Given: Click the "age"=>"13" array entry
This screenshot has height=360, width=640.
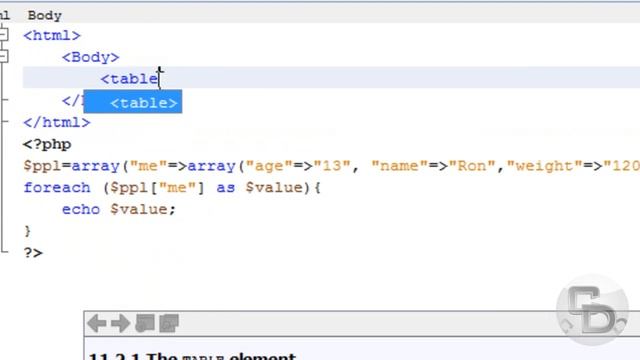Looking at the screenshot, I should (x=298, y=166).
